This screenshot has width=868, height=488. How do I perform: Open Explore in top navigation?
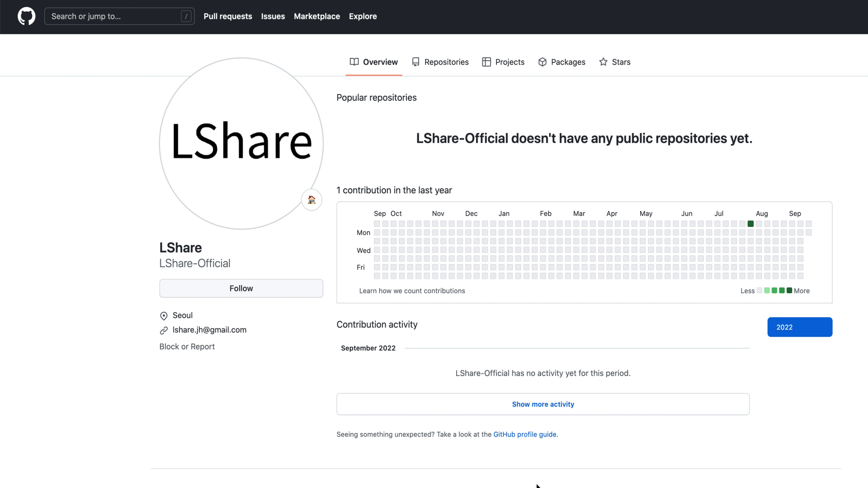click(x=363, y=16)
